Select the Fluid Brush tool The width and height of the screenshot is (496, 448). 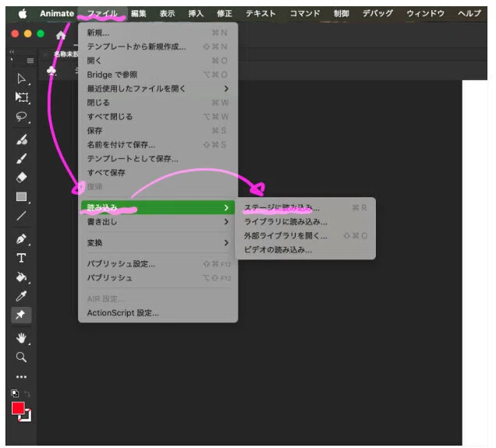tap(22, 139)
